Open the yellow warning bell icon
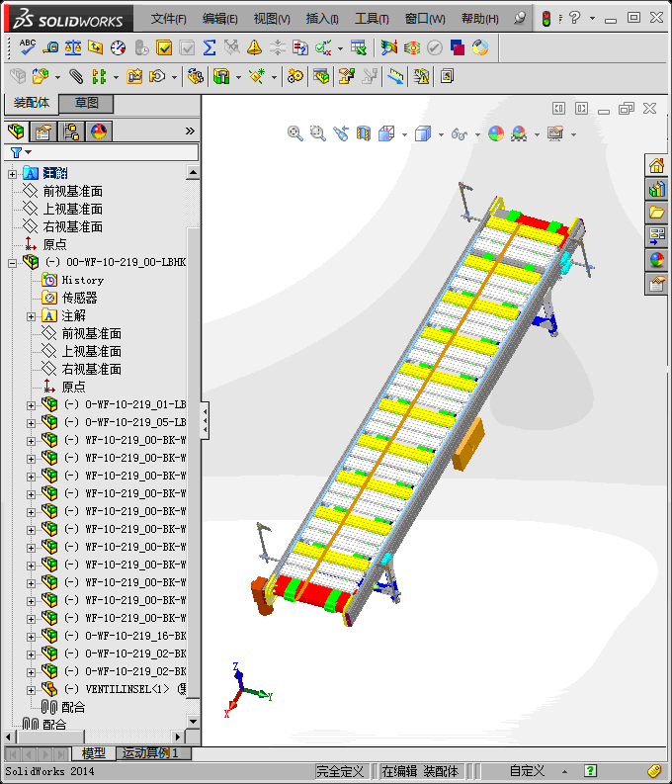This screenshot has width=672, height=784. tap(254, 47)
